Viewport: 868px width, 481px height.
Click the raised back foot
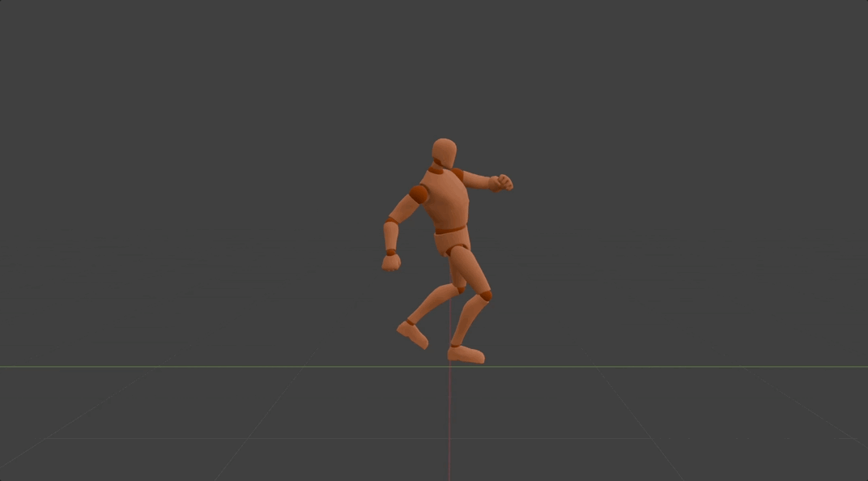(412, 334)
